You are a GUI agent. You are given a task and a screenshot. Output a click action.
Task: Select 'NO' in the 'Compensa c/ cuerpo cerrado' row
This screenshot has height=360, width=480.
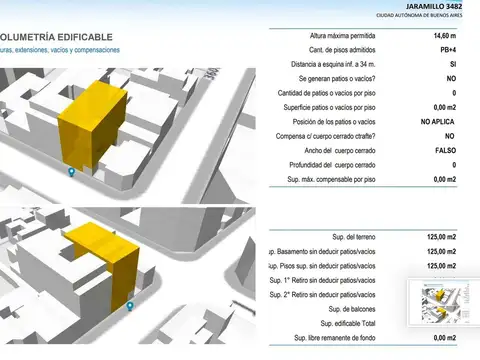449,136
